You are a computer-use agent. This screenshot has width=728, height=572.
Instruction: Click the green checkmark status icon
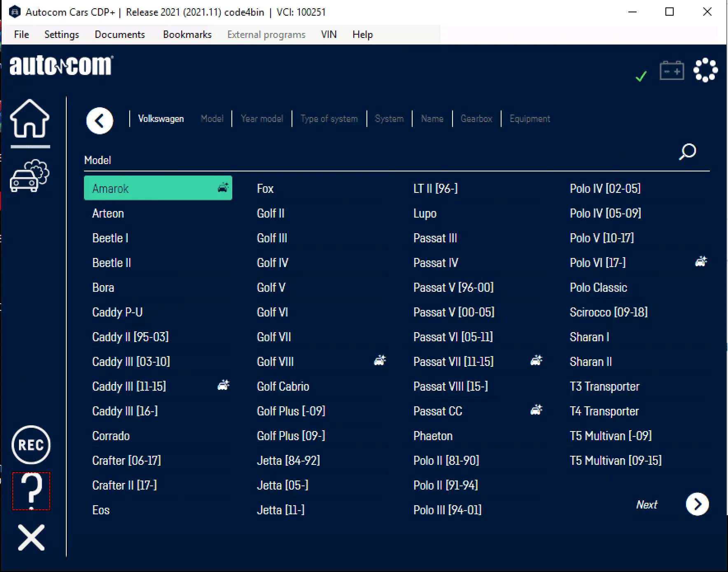(641, 76)
